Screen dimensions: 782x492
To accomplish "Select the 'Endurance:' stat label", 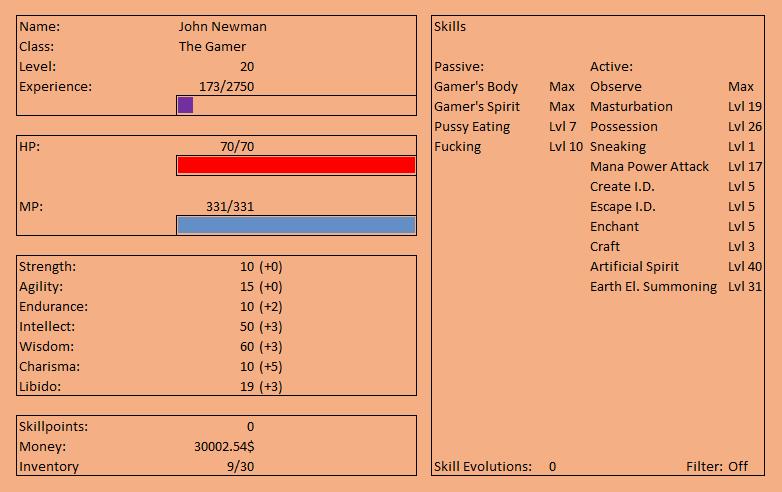I will pos(53,307).
